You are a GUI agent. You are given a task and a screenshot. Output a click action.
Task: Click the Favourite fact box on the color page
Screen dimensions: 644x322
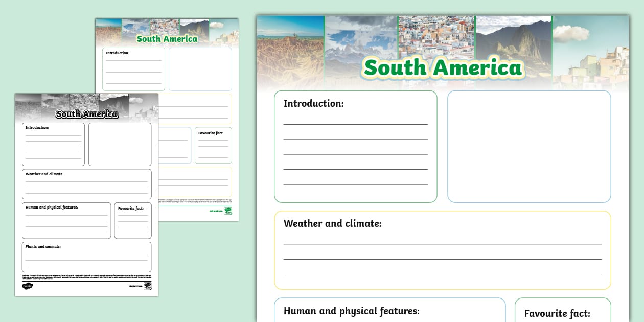(563, 313)
